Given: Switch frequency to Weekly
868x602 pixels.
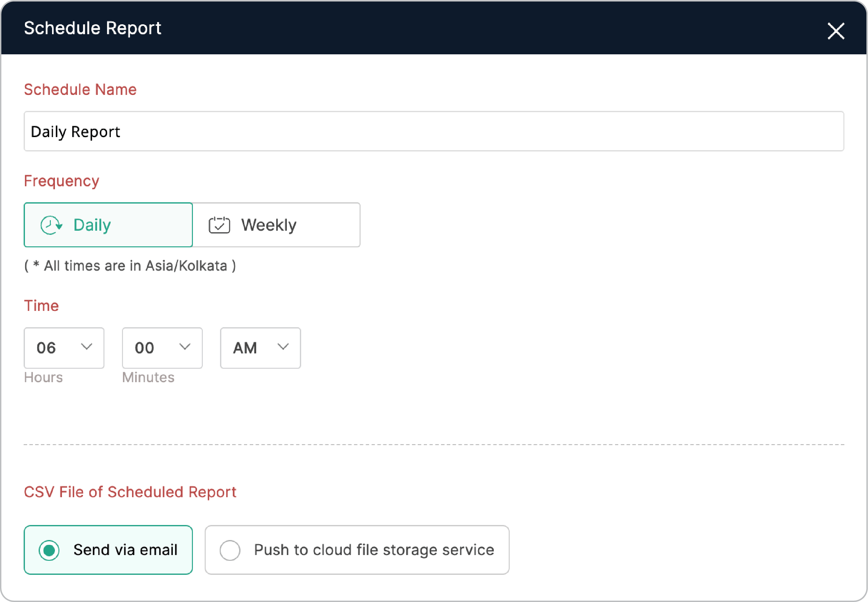Looking at the screenshot, I should pyautogui.click(x=276, y=225).
